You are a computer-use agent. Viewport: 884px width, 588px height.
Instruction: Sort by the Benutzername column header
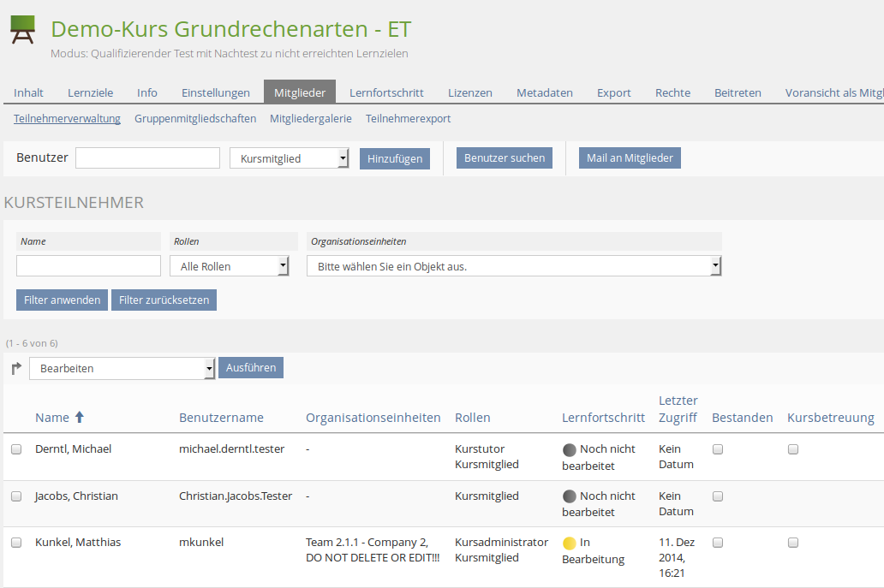[221, 418]
